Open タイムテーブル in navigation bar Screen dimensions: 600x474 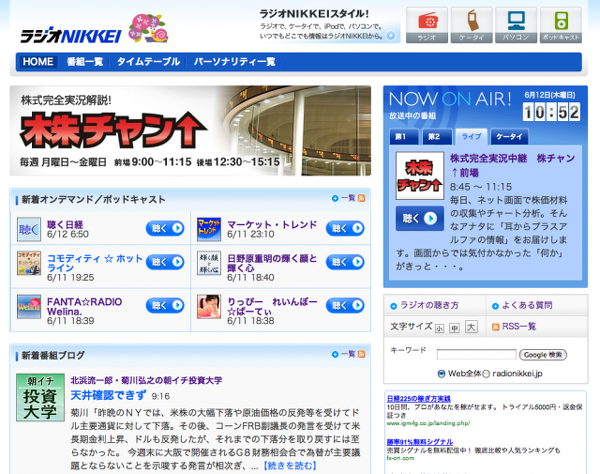click(148, 62)
